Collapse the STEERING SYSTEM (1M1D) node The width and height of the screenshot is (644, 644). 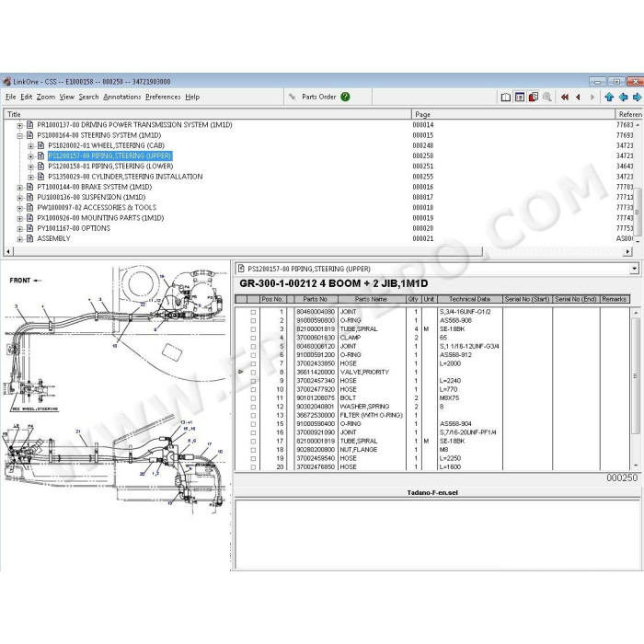coord(19,135)
